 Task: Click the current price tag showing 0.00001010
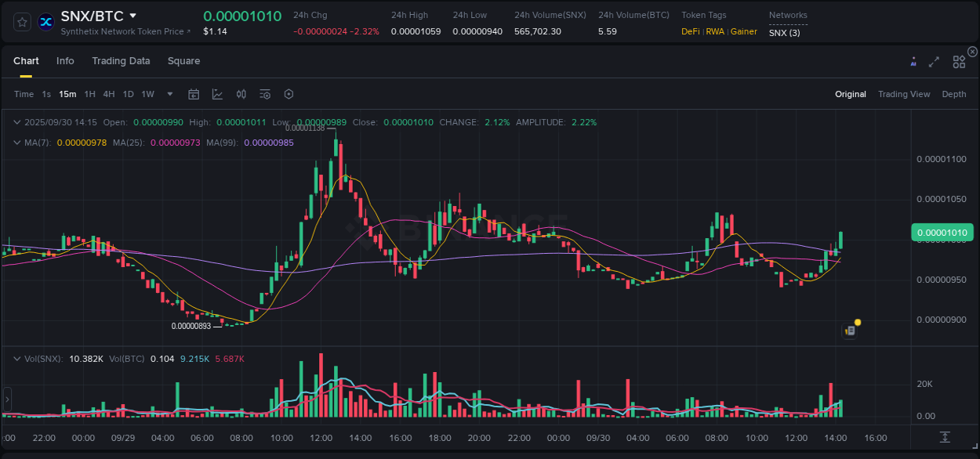(942, 233)
